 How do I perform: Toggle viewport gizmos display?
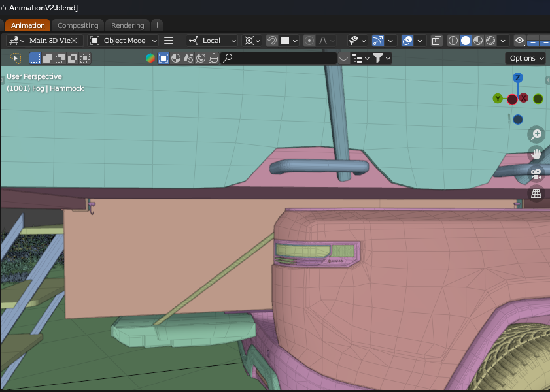(378, 41)
